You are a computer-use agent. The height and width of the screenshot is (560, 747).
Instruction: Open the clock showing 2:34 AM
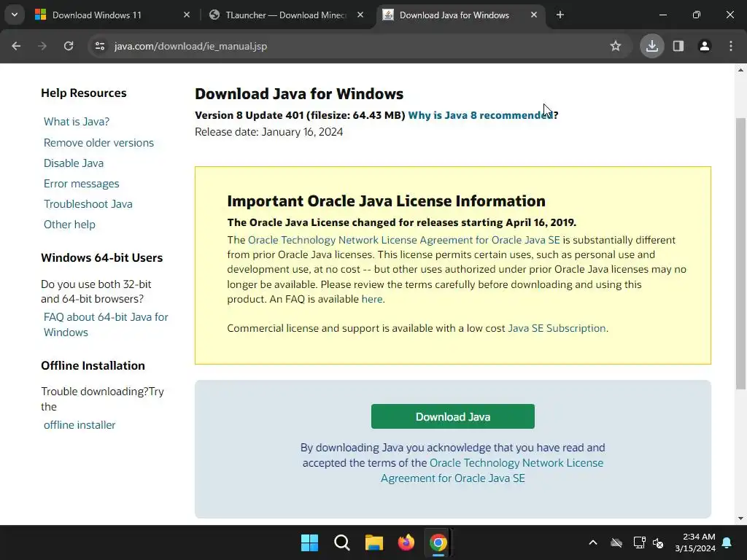click(x=695, y=542)
